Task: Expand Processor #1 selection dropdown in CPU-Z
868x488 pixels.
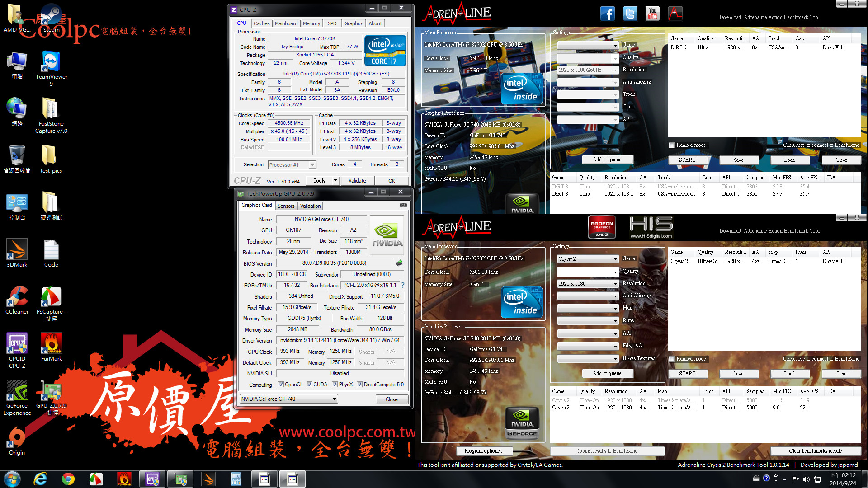Action: [312, 165]
